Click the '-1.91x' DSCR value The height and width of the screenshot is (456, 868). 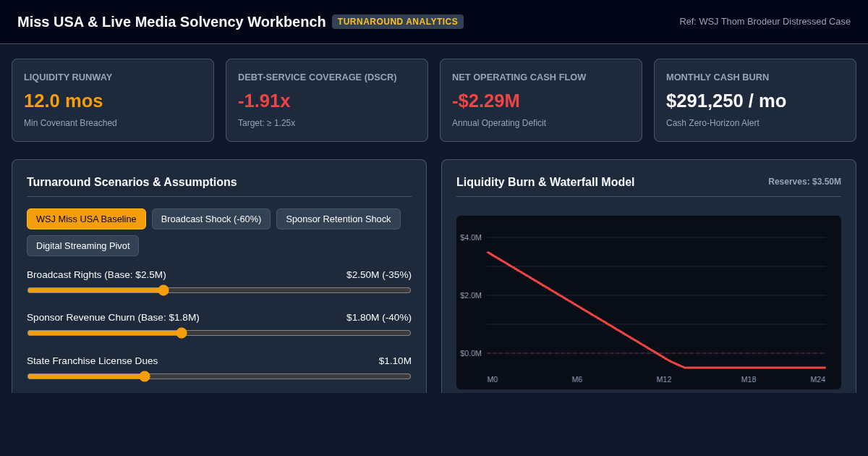click(264, 101)
